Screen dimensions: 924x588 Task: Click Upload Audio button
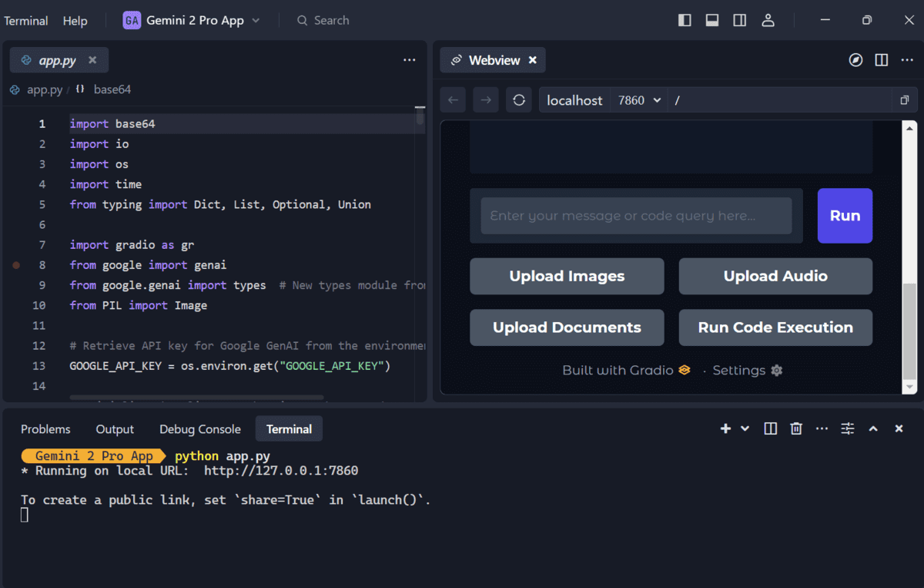tap(775, 276)
